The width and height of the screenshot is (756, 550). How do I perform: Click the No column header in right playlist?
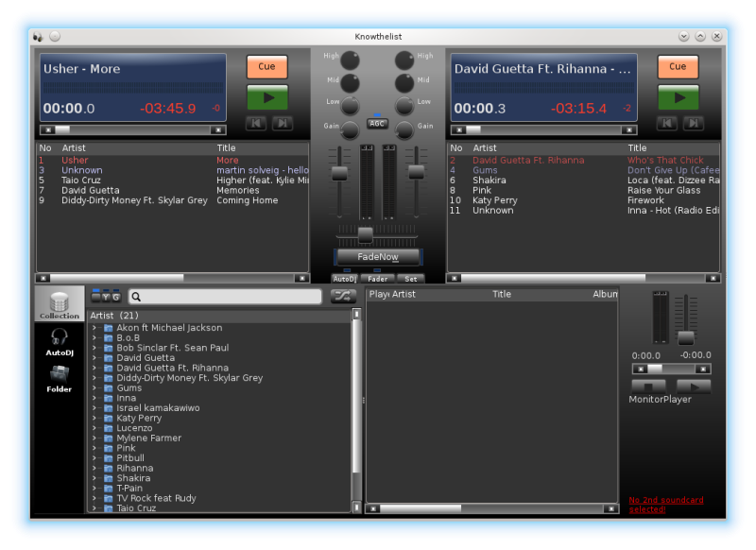(x=456, y=148)
